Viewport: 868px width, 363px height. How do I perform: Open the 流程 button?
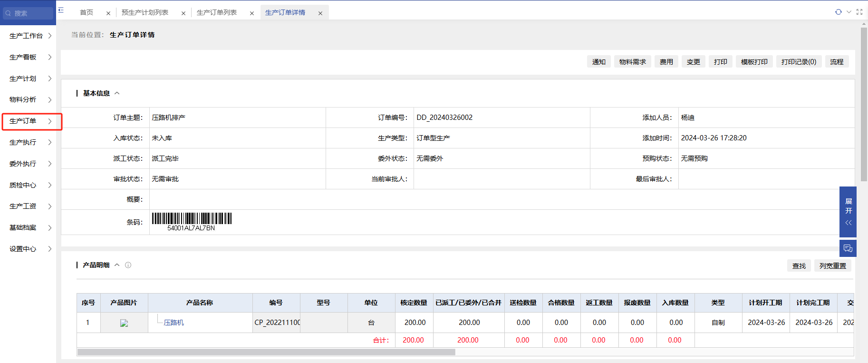(x=837, y=62)
